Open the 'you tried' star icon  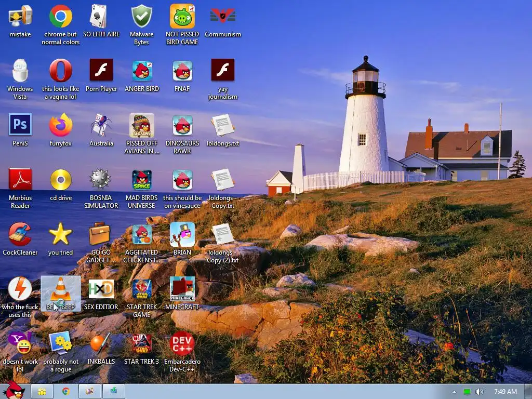pyautogui.click(x=60, y=234)
